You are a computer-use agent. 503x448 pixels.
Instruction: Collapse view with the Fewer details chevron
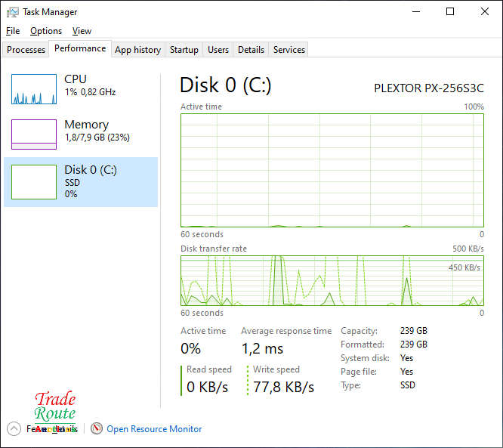pos(14,428)
